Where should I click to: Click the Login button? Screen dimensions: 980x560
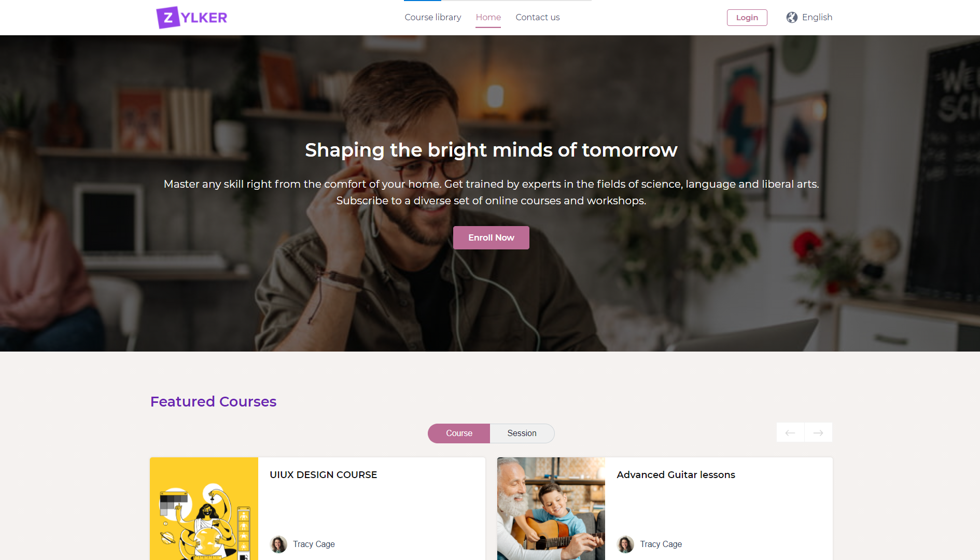747,18
